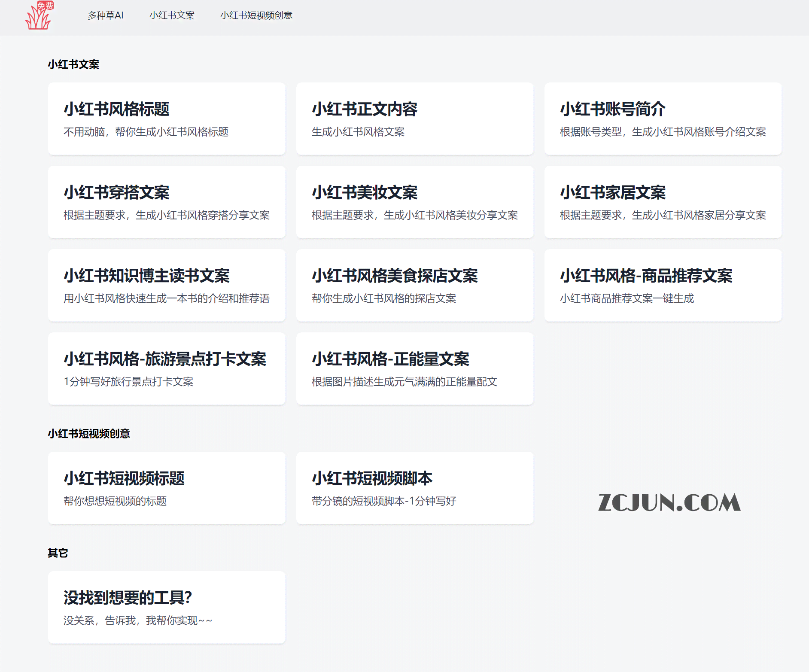Screen dimensions: 809x672
Task: Click text 不用动脑，帮你生成小红书风格标题
Action: pos(146,132)
